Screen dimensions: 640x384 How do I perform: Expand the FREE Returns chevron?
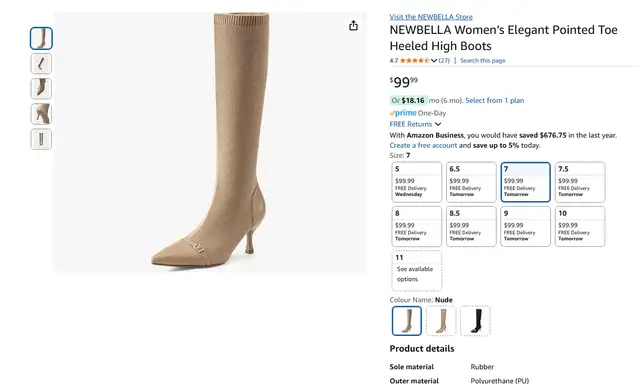(438, 124)
